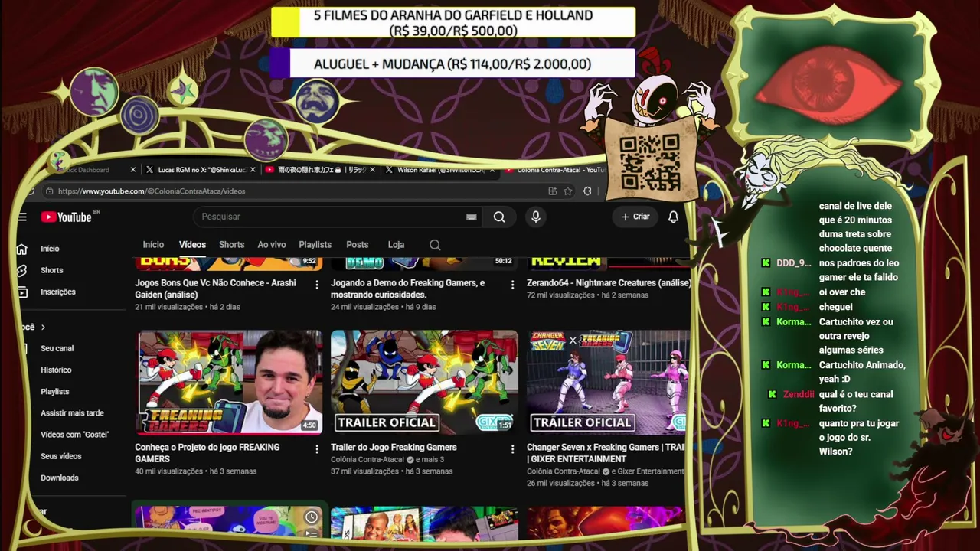980x551 pixels.
Task: Click chat message 'Cartuchito Animado, yeah :D'
Action: pyautogui.click(x=862, y=372)
